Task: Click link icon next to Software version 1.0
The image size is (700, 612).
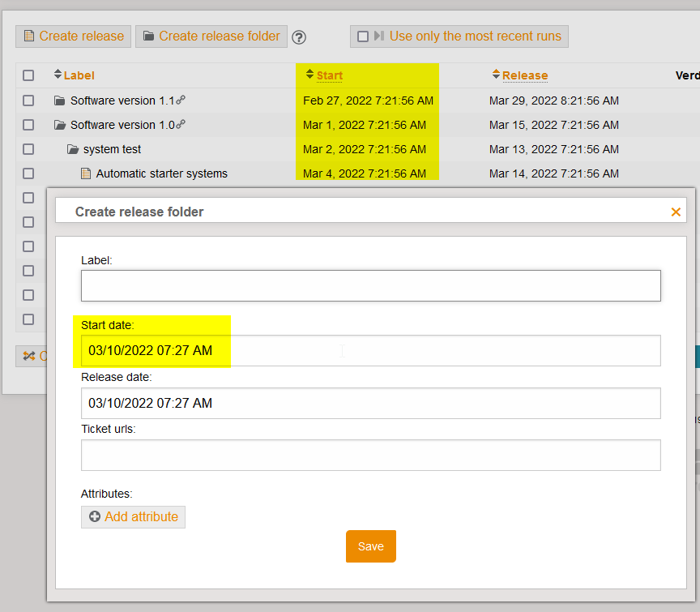Action: (x=181, y=125)
